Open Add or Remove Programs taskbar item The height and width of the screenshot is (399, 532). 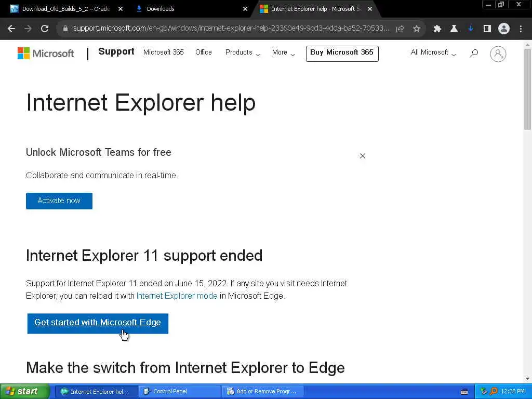tap(262, 392)
